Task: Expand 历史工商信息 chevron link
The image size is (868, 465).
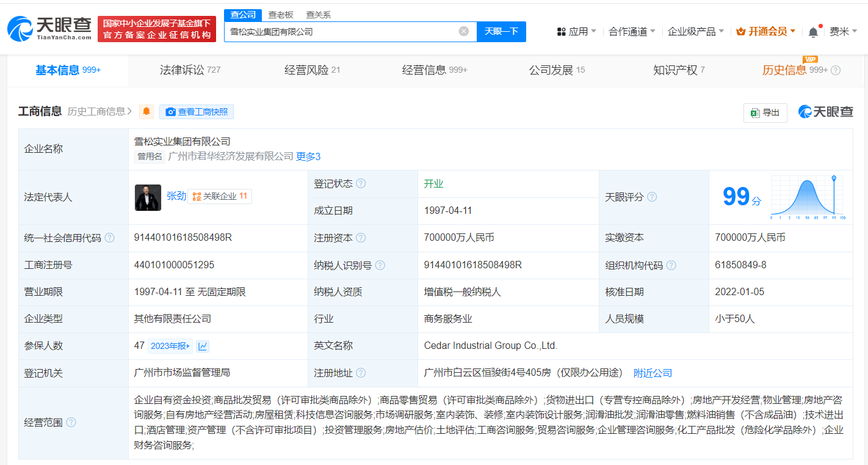Action: click(x=100, y=111)
